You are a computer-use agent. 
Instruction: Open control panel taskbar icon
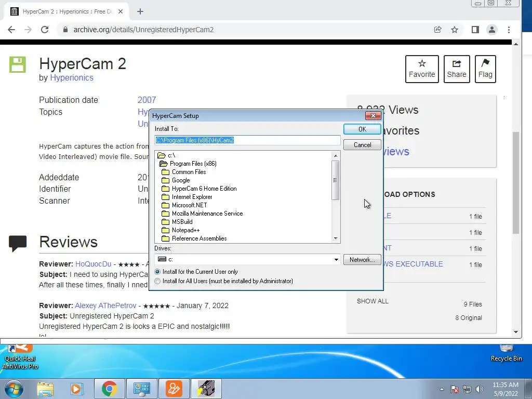(141, 389)
